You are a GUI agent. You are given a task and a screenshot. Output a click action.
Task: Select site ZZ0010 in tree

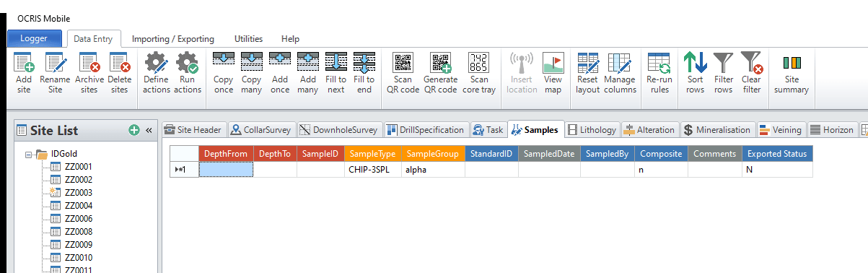pos(79,258)
